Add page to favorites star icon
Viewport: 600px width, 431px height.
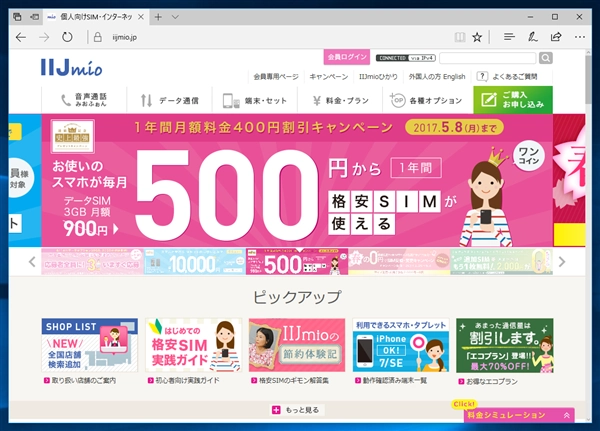click(477, 37)
